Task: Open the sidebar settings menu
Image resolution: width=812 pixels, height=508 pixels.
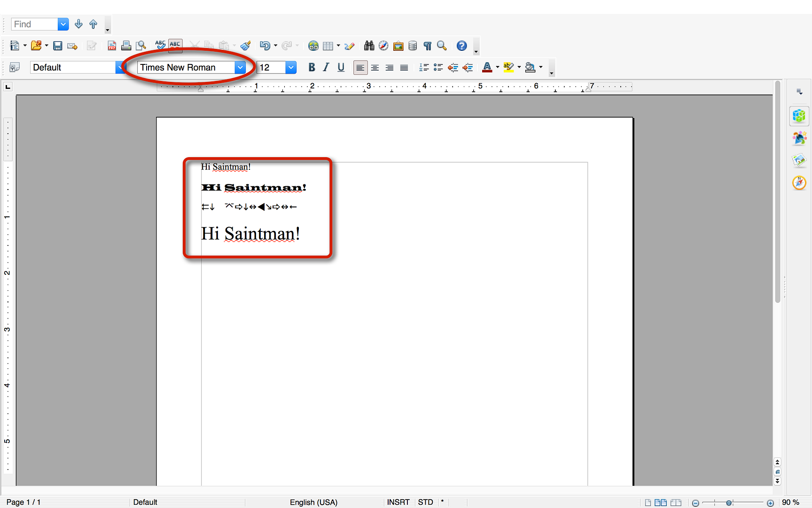Action: point(799,92)
